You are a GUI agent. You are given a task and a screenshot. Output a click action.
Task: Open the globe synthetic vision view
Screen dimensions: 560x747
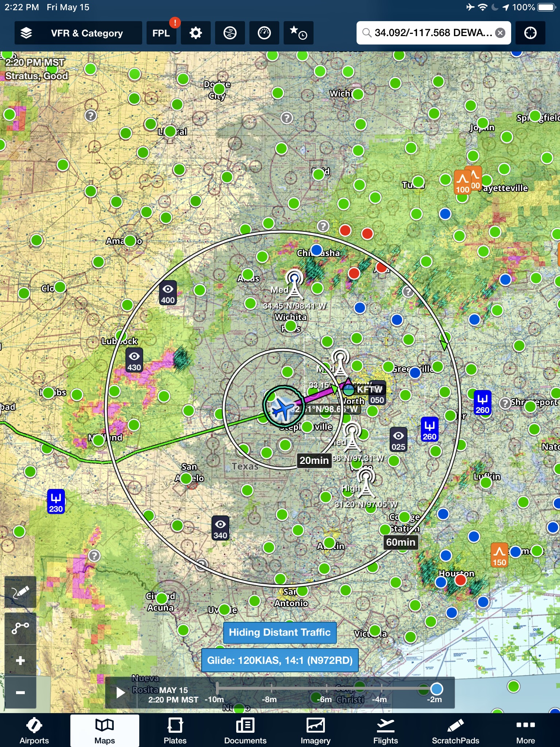tap(230, 33)
